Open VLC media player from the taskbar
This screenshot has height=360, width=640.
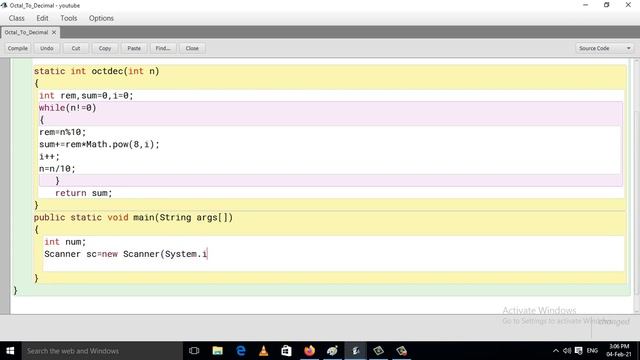pos(264,351)
